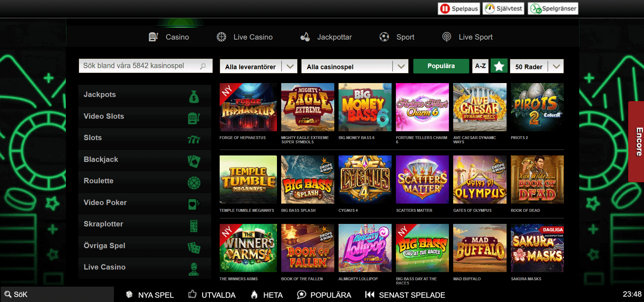Screen dimensions: 644x302
Task: Sort games by Populära
Action: pos(441,66)
